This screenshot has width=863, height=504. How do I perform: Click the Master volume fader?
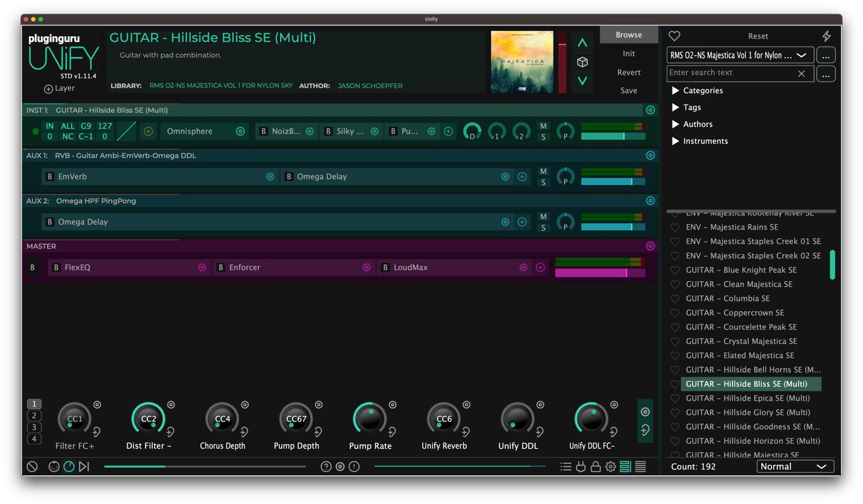pyautogui.click(x=600, y=273)
